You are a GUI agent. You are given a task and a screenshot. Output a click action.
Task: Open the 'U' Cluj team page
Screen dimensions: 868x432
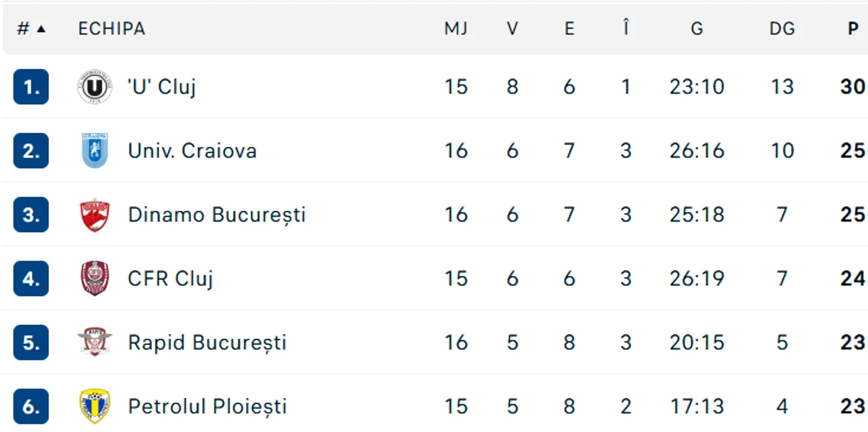162,87
